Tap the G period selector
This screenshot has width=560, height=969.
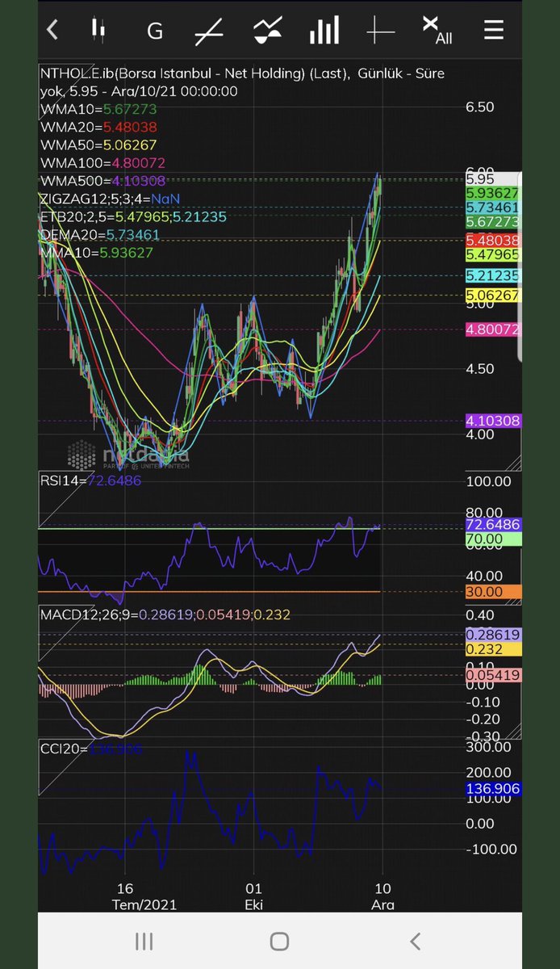[155, 31]
